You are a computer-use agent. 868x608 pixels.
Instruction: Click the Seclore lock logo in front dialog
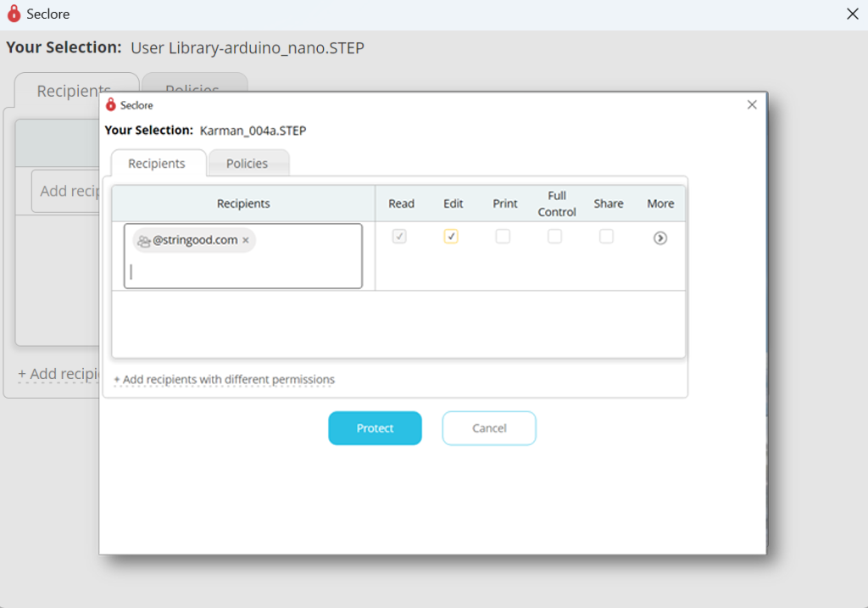point(111,104)
